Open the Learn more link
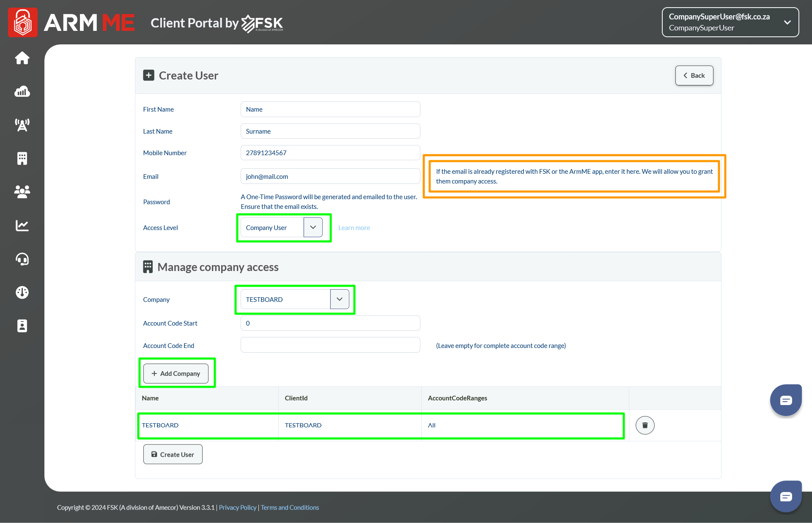Viewport: 812px width, 523px height. click(x=354, y=228)
